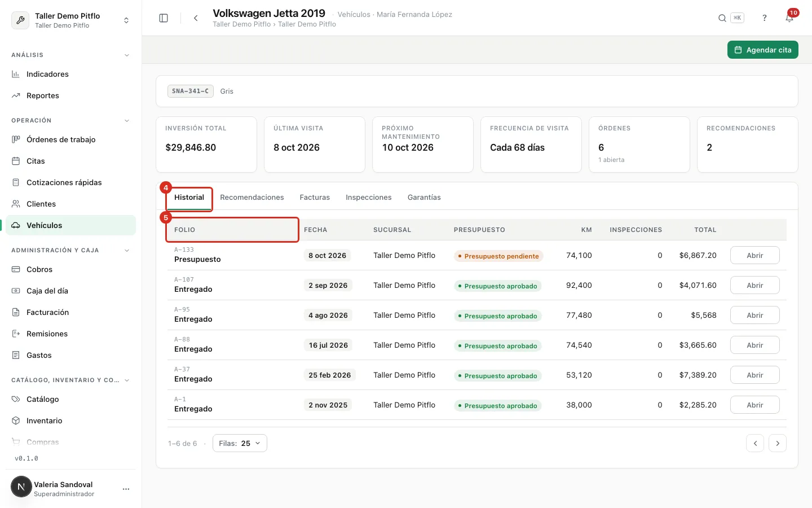812x508 pixels.
Task: Switch to the Garantías tab
Action: 424,198
